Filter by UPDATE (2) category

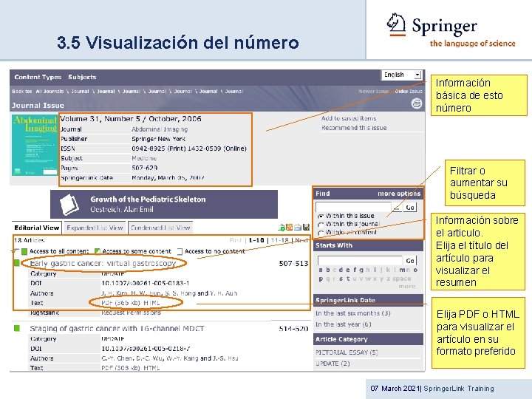click(x=332, y=364)
